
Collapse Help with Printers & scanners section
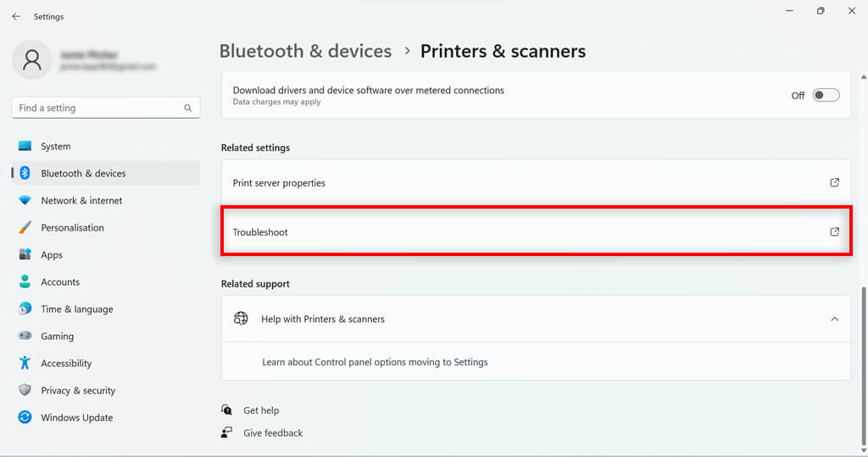click(x=834, y=319)
